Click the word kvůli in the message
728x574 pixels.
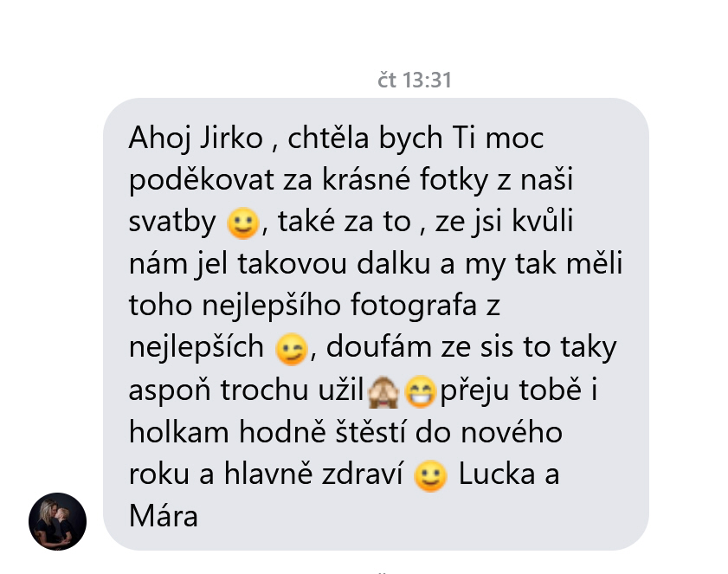[x=543, y=221]
